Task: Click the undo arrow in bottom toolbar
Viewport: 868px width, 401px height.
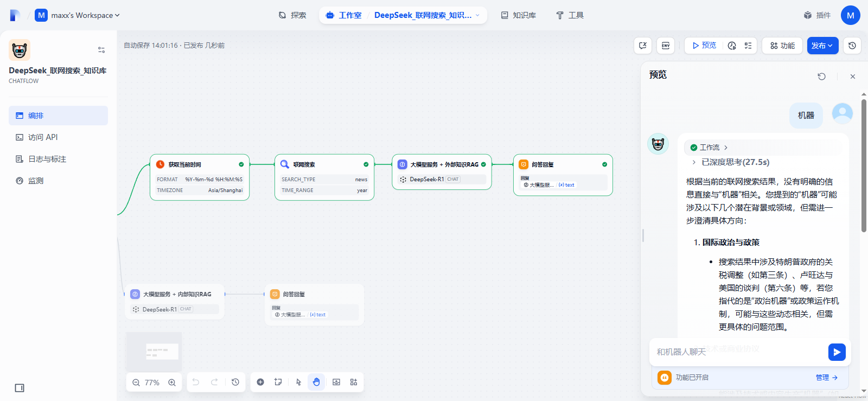Action: [x=196, y=382]
